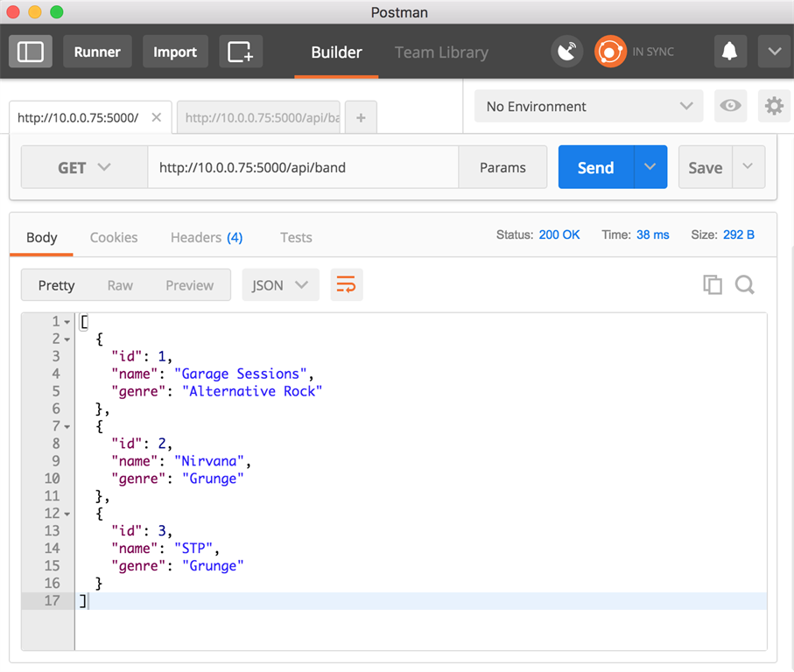The height and width of the screenshot is (672, 794).
Task: Copy response body to clipboard
Action: pyautogui.click(x=713, y=284)
